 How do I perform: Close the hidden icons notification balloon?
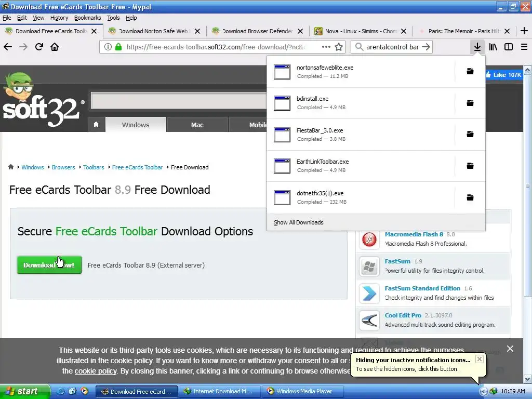479,359
